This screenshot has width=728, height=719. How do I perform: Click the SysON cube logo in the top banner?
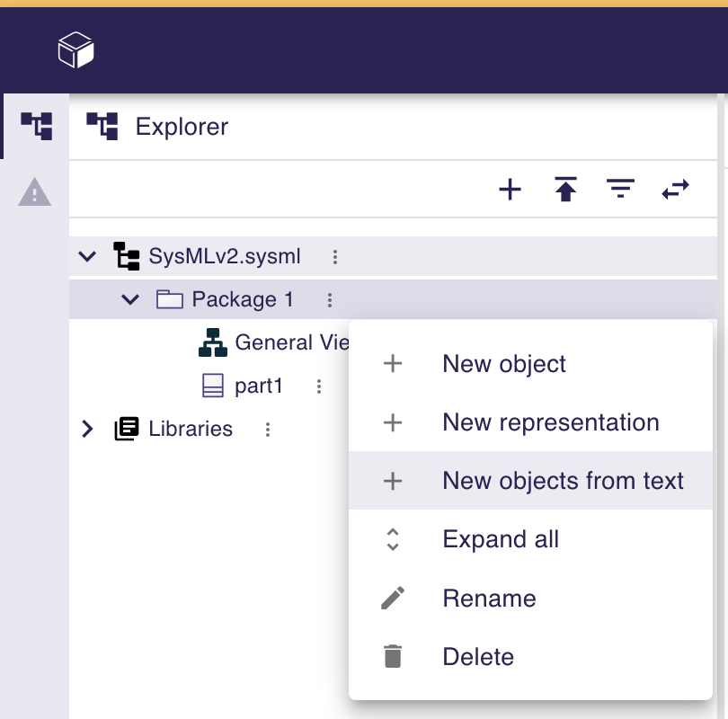[76, 49]
